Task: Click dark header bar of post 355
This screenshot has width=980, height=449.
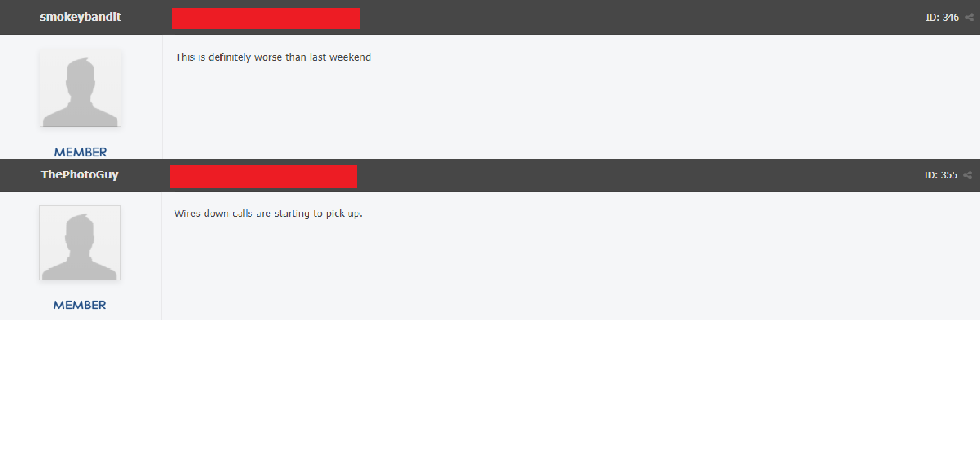Action: click(490, 175)
